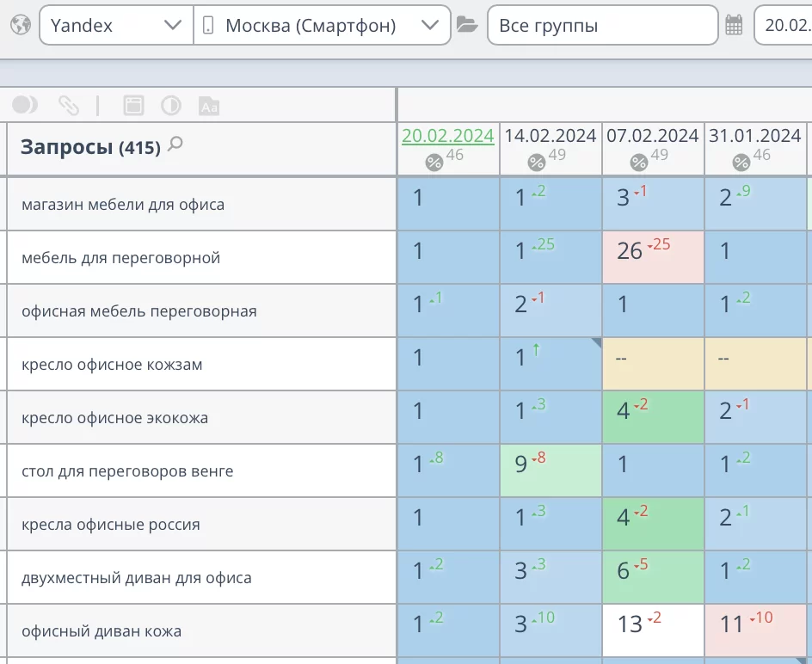
Task: Click the search magnifier next to Запросы
Action: tap(175, 144)
